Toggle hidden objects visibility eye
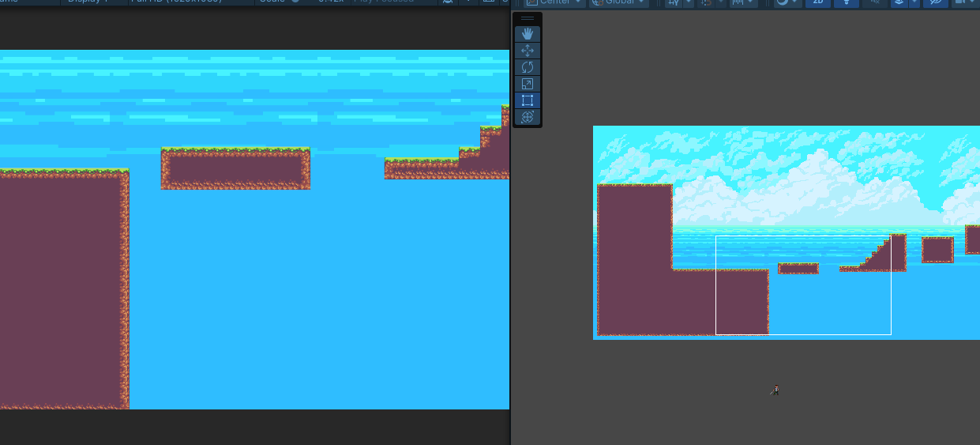This screenshot has height=445, width=980. tap(936, 2)
